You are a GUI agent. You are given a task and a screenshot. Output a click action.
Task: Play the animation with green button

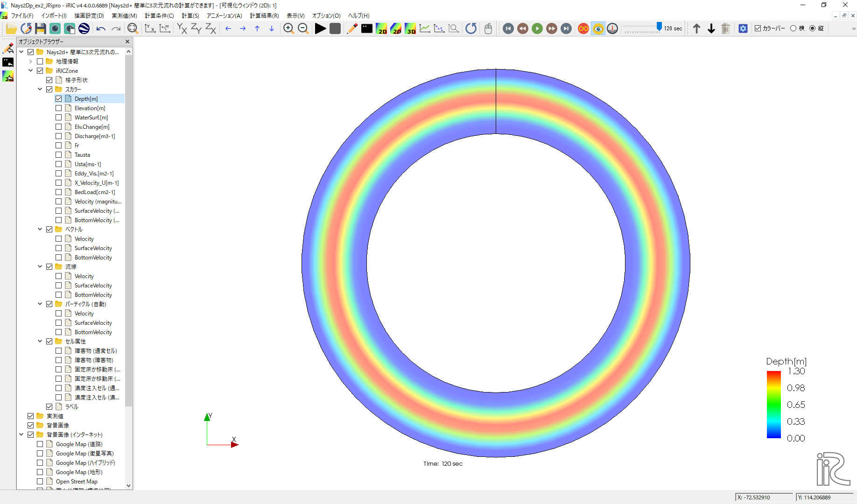537,28
